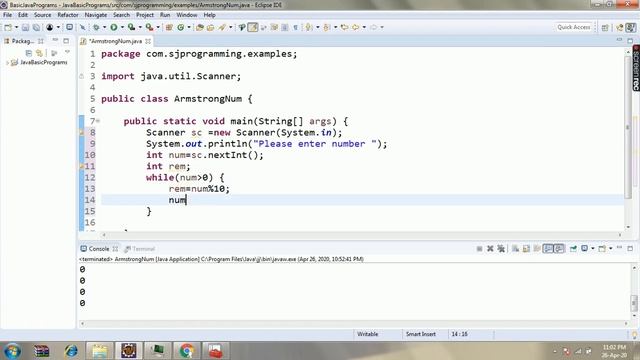The height and width of the screenshot is (360, 640).
Task: Select JavaBasicPrograms project in Package Explorer
Action: pyautogui.click(x=44, y=62)
